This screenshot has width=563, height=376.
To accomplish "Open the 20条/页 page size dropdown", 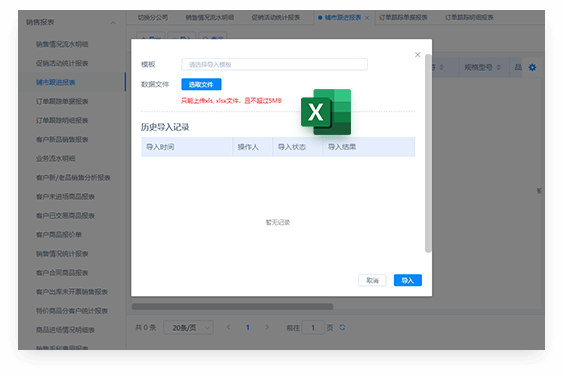I will [188, 328].
